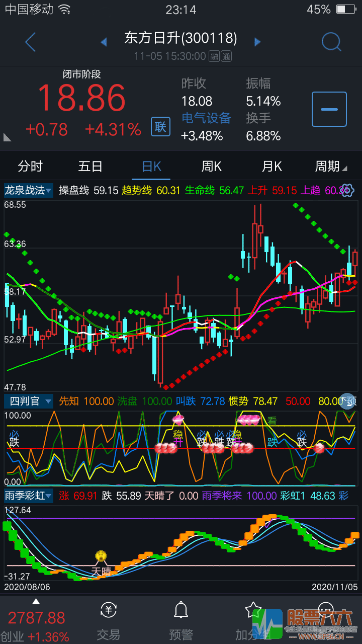Go to next stock with right triangle
362x644 pixels.
[x=257, y=42]
